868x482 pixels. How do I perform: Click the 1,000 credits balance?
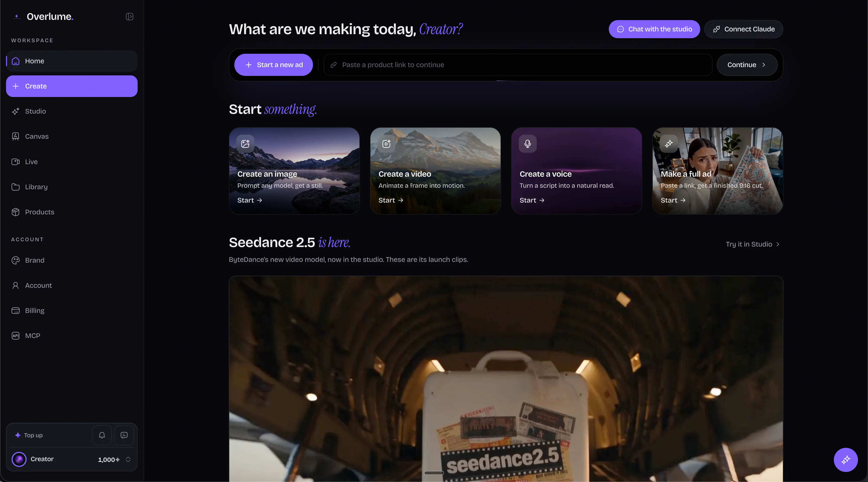tap(109, 460)
